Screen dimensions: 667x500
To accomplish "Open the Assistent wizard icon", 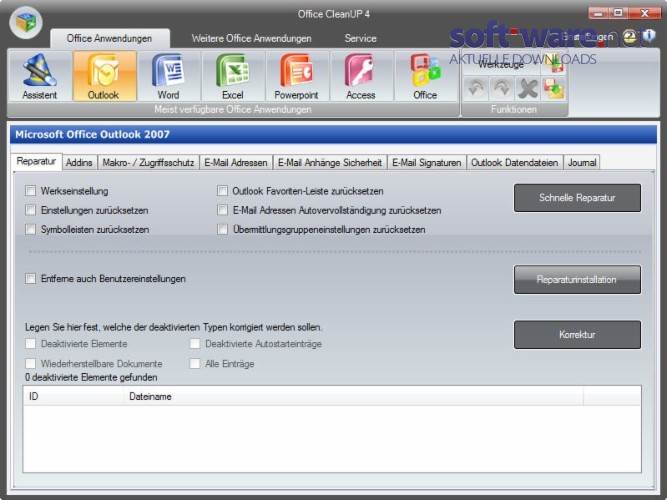I will tap(40, 76).
